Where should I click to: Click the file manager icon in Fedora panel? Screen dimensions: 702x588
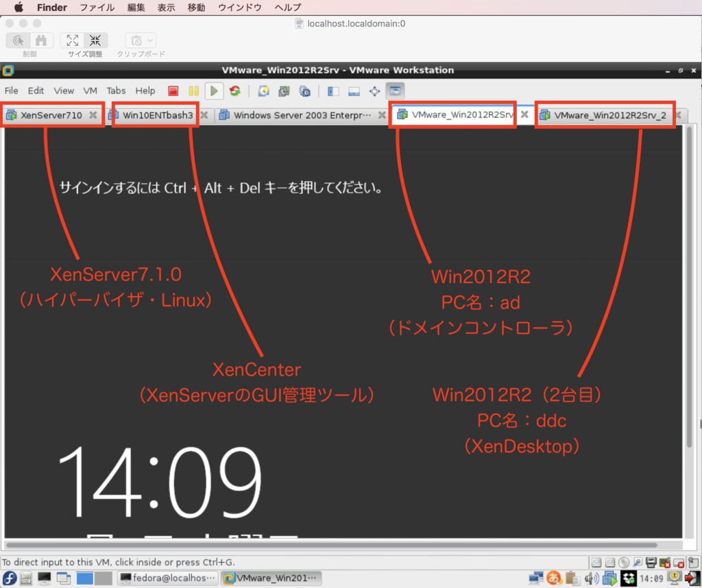(x=26, y=578)
